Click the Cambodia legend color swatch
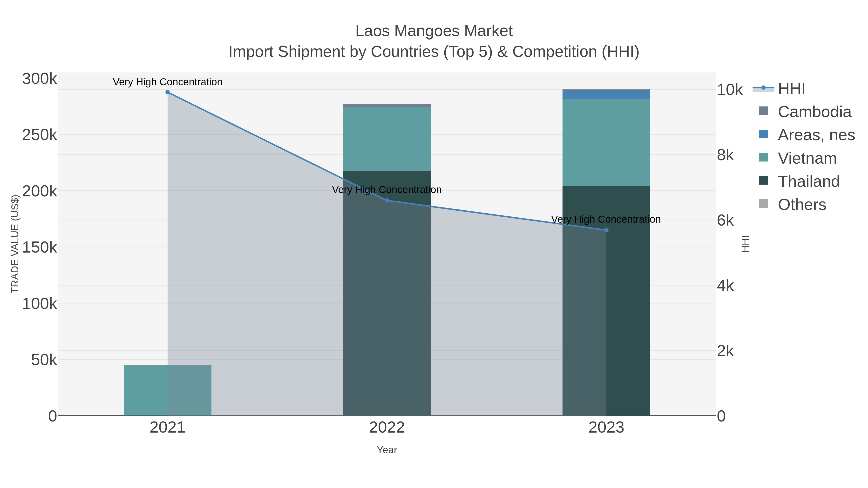Viewport: 868px width, 488px height. click(x=764, y=111)
